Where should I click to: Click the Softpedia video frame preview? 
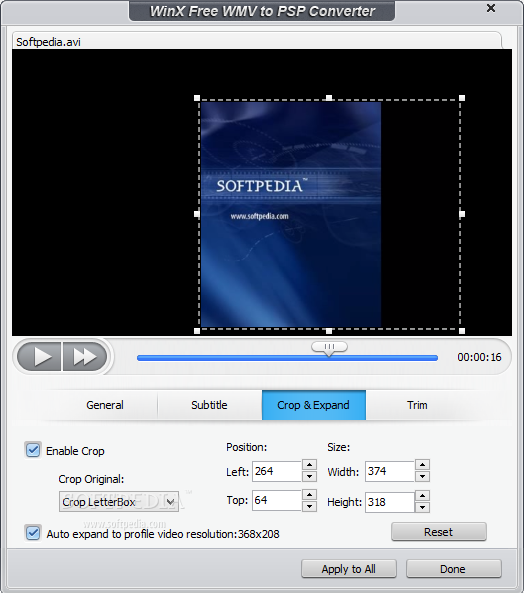point(291,214)
